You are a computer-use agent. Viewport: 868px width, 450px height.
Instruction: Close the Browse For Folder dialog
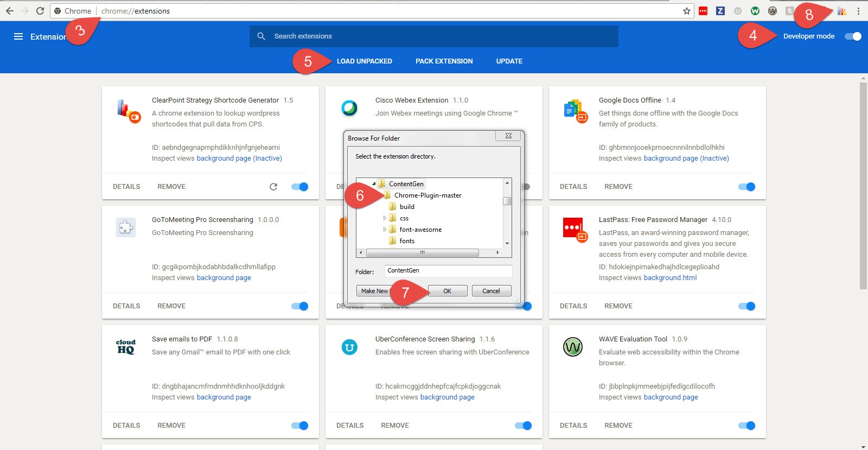(508, 136)
